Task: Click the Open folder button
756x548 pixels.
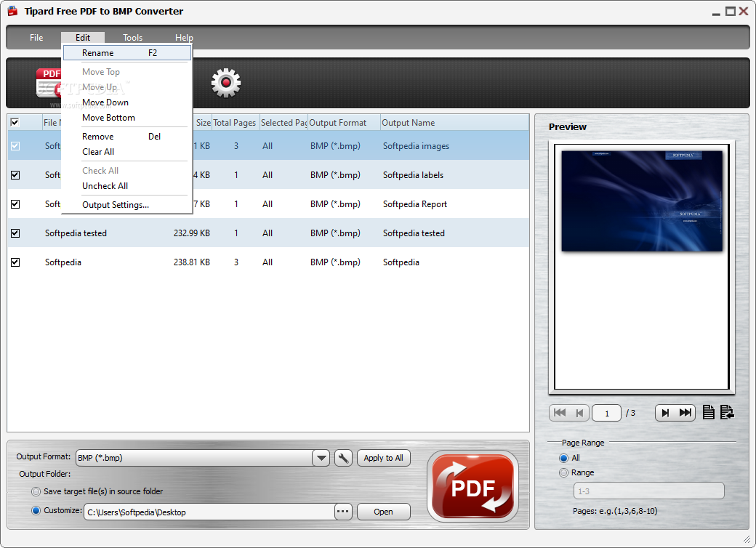Action: (383, 512)
